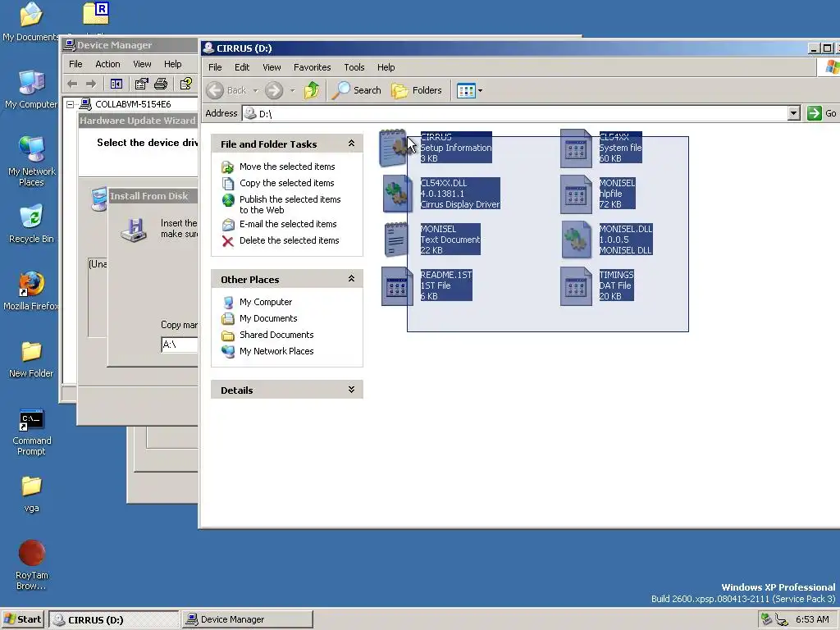Open the Address bar dropdown
Screen dimensions: 840x630
[794, 113]
